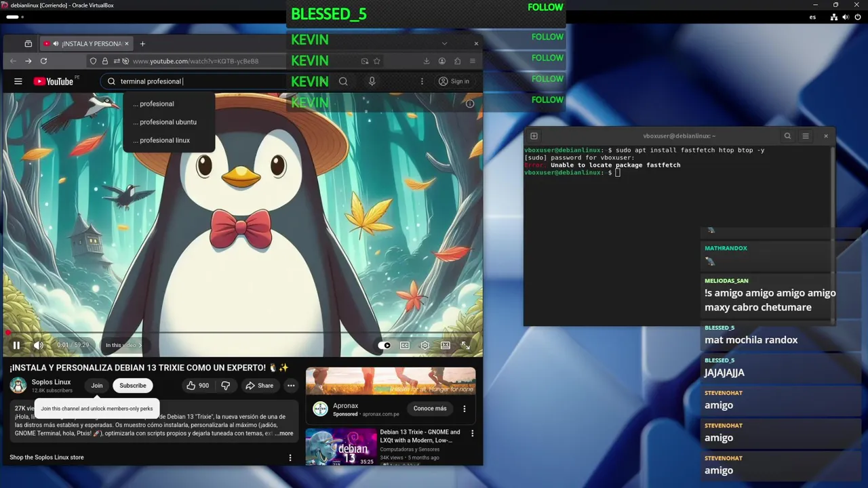Open more actions beside Share
Image resolution: width=868 pixels, height=488 pixels.
pyautogui.click(x=291, y=386)
